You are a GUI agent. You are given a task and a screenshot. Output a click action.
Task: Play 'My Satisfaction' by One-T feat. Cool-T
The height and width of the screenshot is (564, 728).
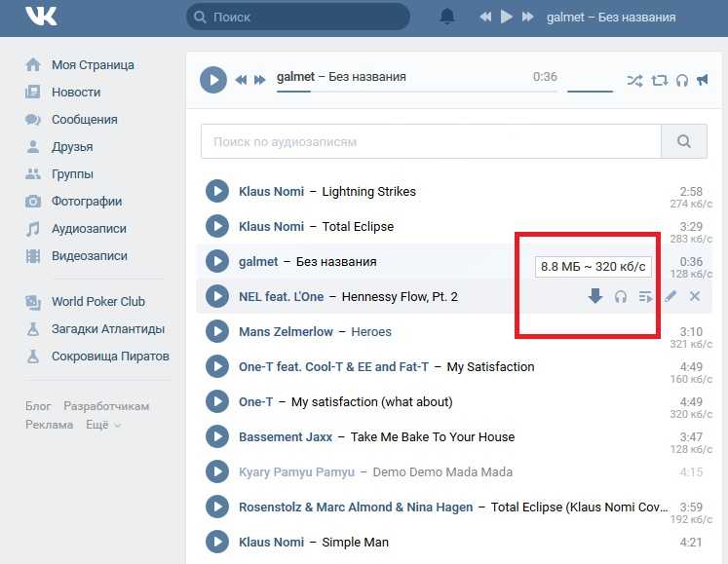point(217,366)
